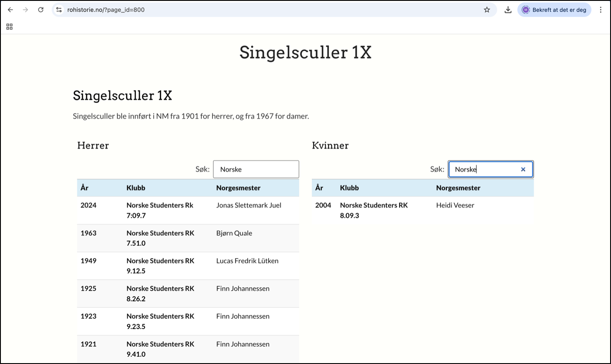611x364 pixels.
Task: Open the apps grid icon
Action: pos(9,27)
